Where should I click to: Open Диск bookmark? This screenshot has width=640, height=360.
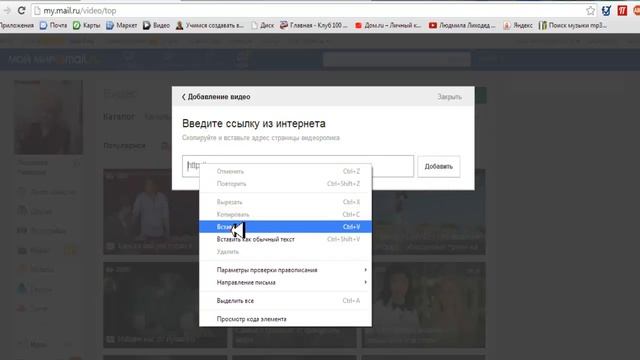pos(262,25)
